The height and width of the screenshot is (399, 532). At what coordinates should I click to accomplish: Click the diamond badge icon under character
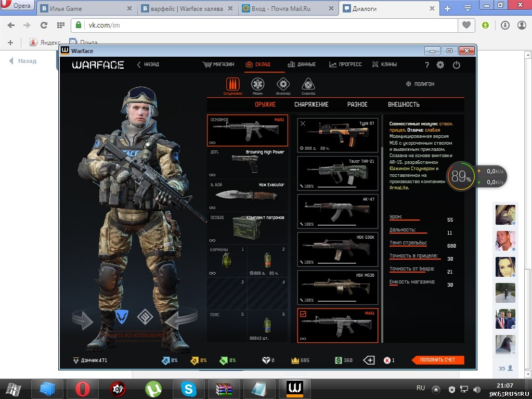point(145,316)
